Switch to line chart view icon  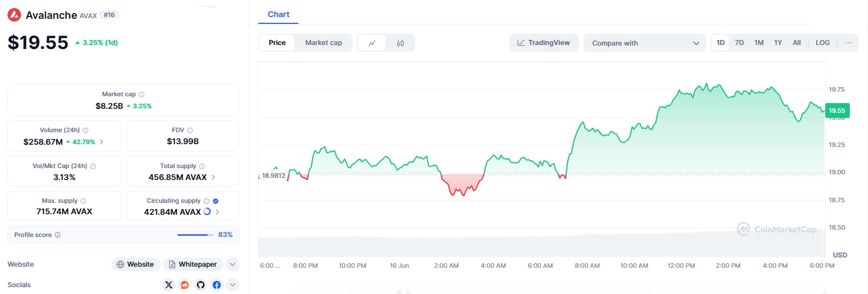click(x=372, y=43)
